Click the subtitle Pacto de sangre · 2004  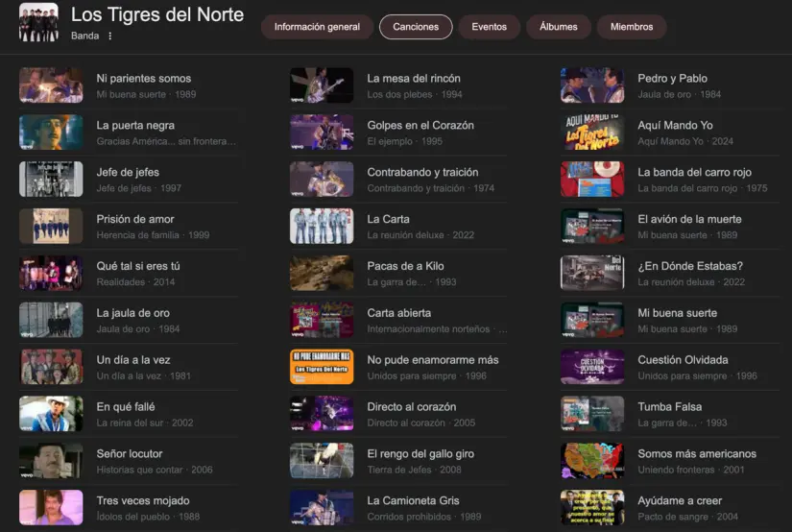click(x=688, y=517)
